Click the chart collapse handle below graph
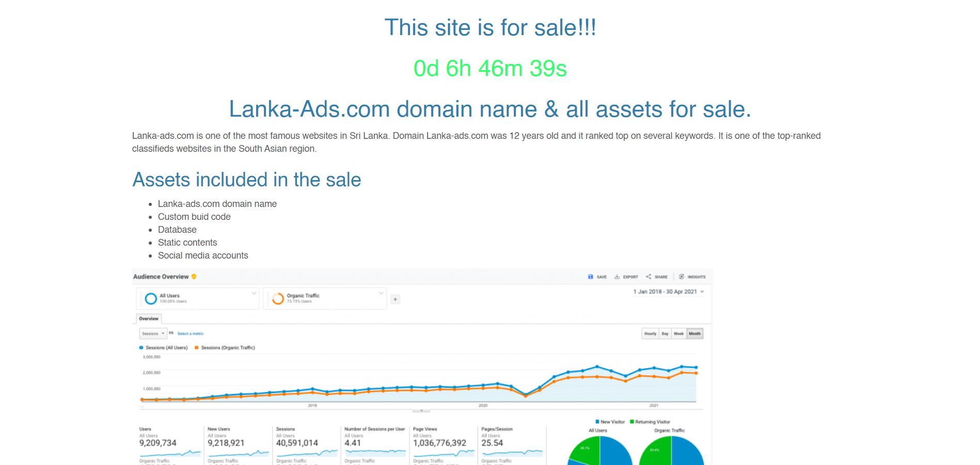Image resolution: width=980 pixels, height=465 pixels. [x=421, y=411]
